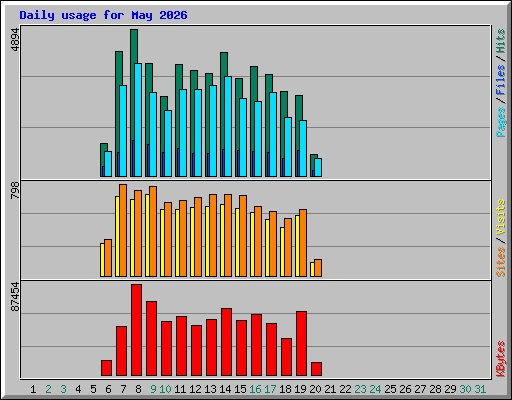
Task: Click the orange Sites bar for day 13
Action: point(213,235)
